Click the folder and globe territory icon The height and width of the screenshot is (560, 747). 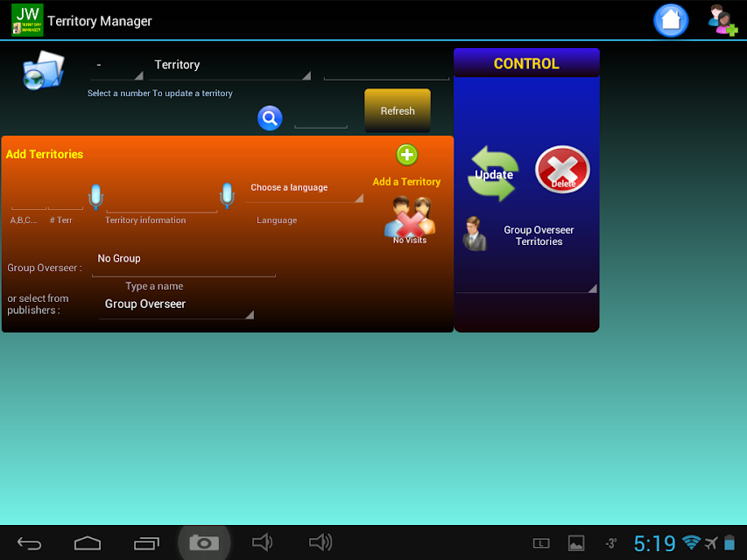44,71
